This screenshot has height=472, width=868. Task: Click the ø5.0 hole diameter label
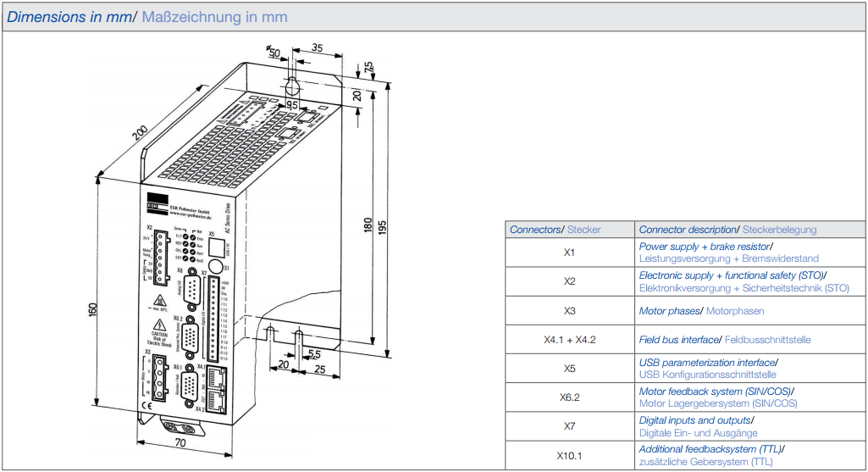point(274,52)
